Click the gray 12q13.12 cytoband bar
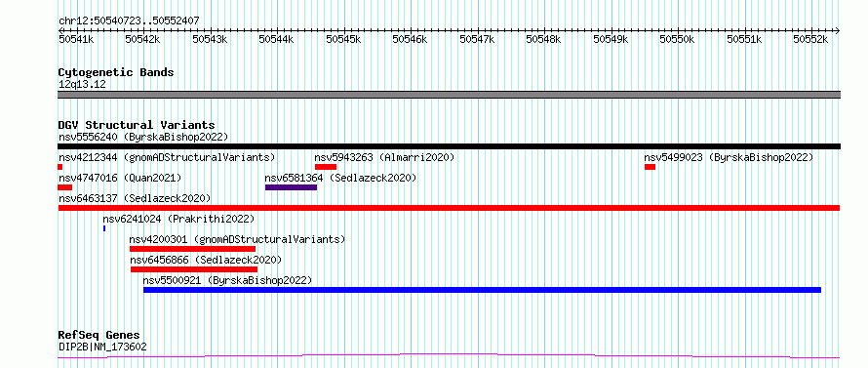Image resolution: width=868 pixels, height=368 pixels. pyautogui.click(x=449, y=95)
